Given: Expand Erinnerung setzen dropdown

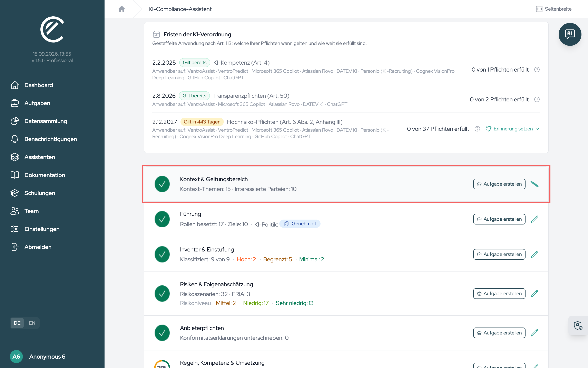Looking at the screenshot, I should pos(513,129).
